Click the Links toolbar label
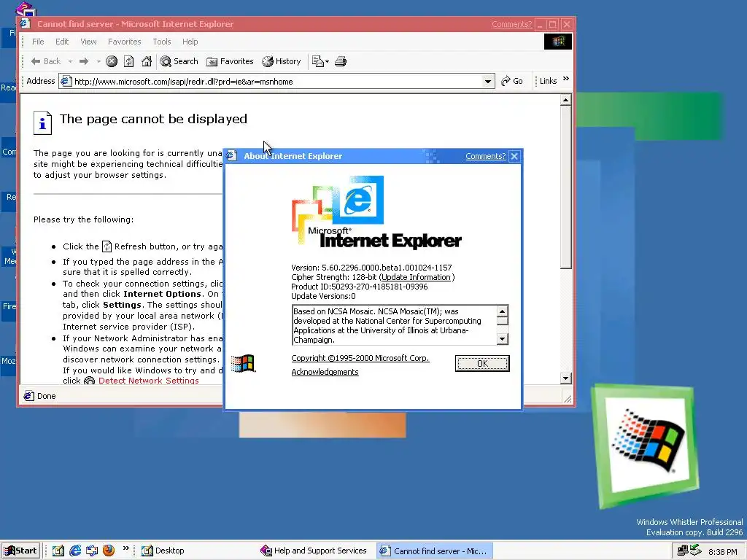Screen dimensions: 747x560 (549, 81)
